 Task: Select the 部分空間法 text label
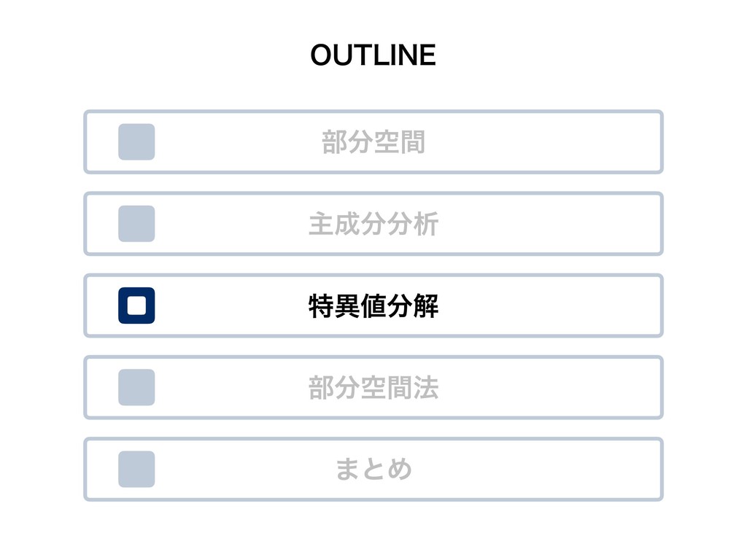[x=373, y=387]
